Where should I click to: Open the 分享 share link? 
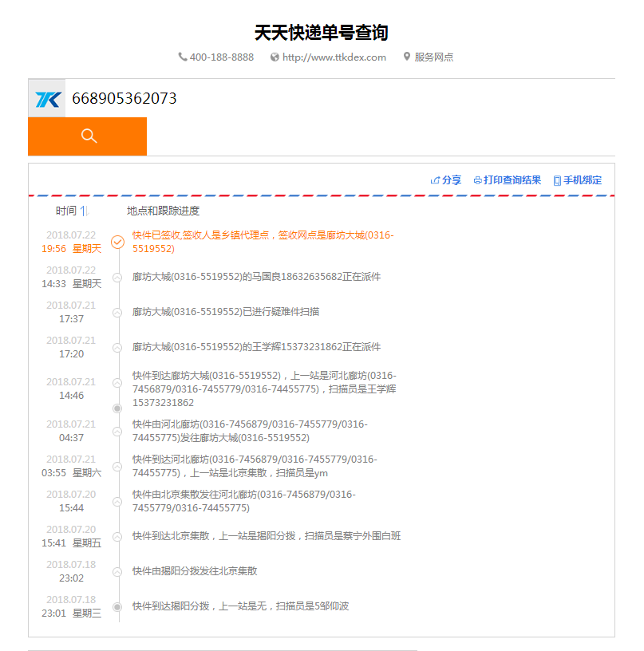tap(452, 180)
